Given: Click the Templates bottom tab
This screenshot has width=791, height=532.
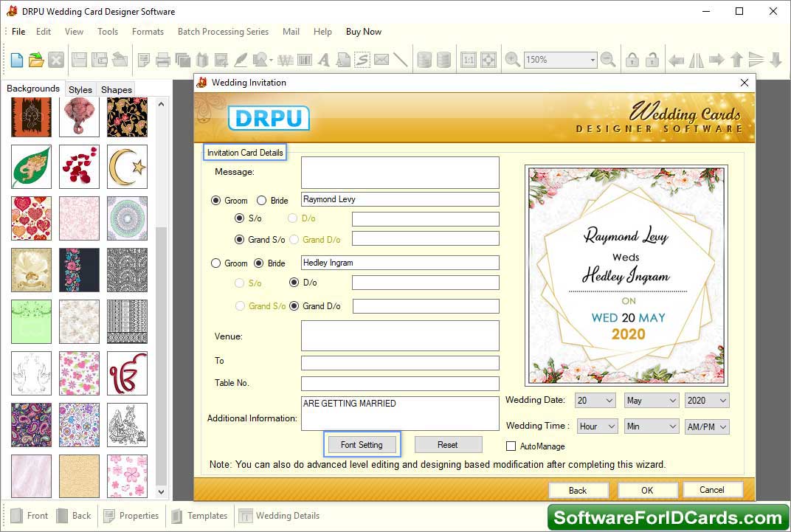Looking at the screenshot, I should pyautogui.click(x=199, y=515).
